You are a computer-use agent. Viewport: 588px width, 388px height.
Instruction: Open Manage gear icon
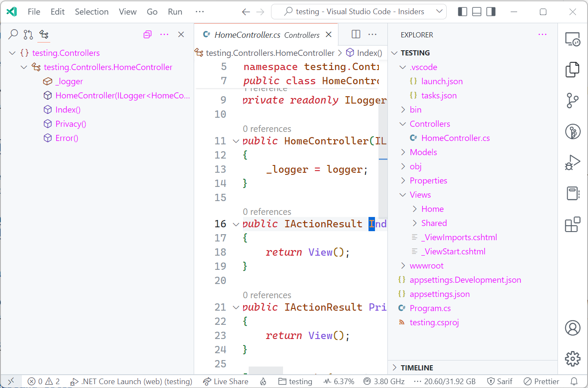click(573, 358)
